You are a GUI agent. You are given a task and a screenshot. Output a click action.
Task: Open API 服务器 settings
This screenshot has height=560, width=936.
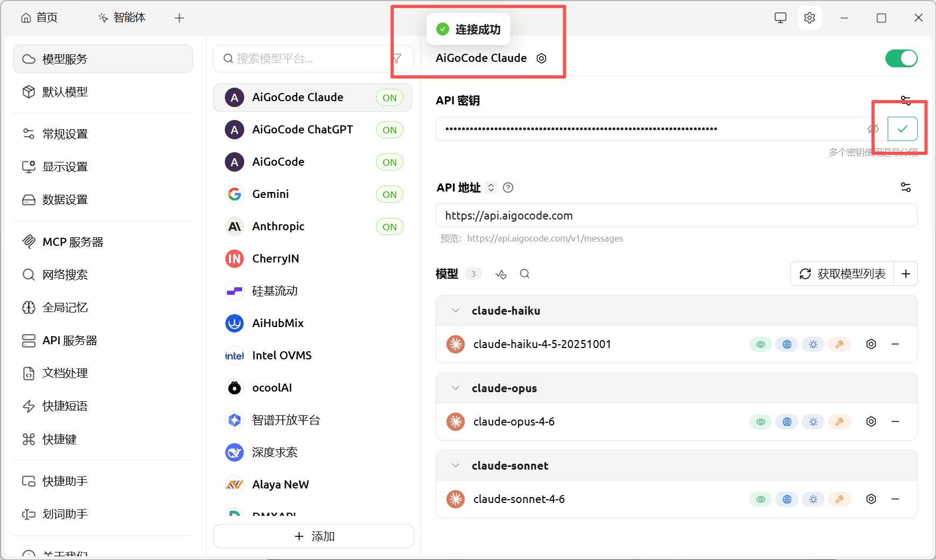pos(103,341)
